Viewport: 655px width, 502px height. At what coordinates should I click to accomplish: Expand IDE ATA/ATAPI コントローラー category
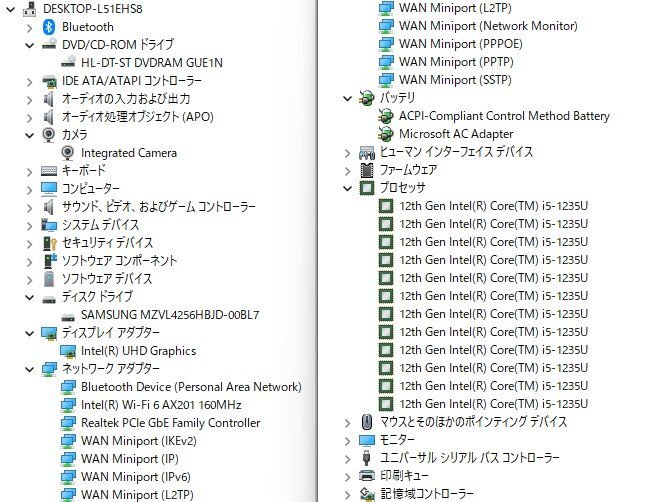point(29,81)
